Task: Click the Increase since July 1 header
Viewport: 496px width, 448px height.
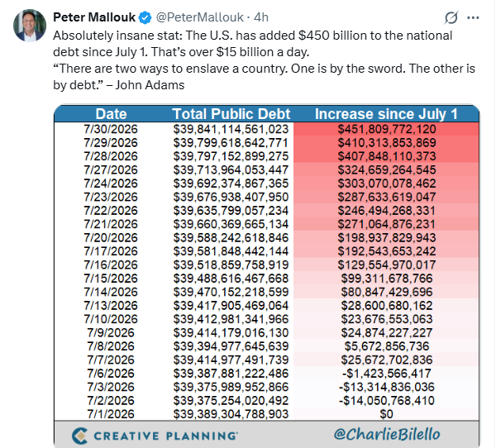Action: 386,114
